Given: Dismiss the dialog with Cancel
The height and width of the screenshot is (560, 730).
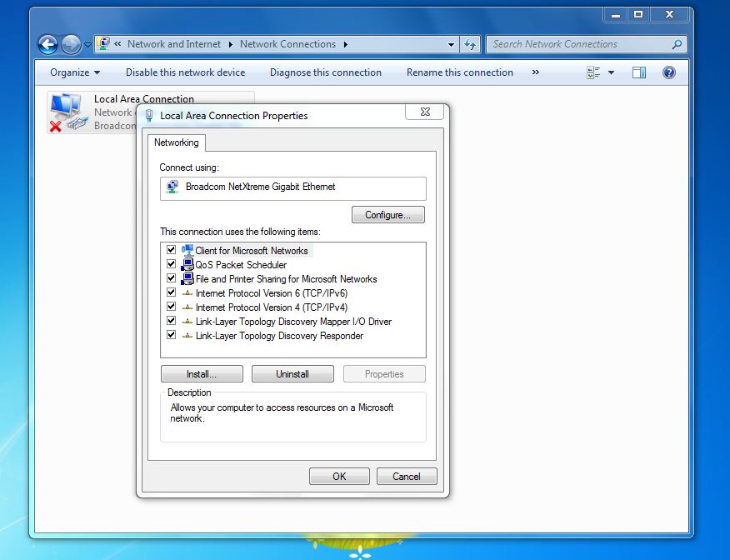Looking at the screenshot, I should tap(407, 476).
